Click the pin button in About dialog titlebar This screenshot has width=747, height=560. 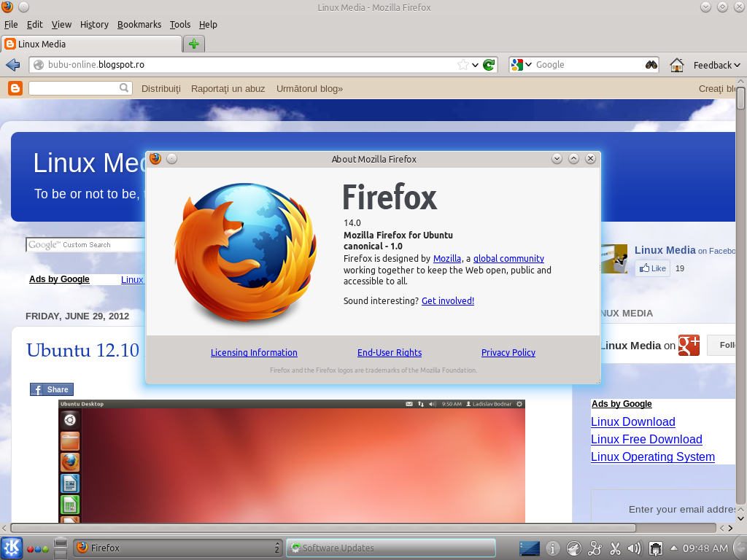(x=172, y=159)
